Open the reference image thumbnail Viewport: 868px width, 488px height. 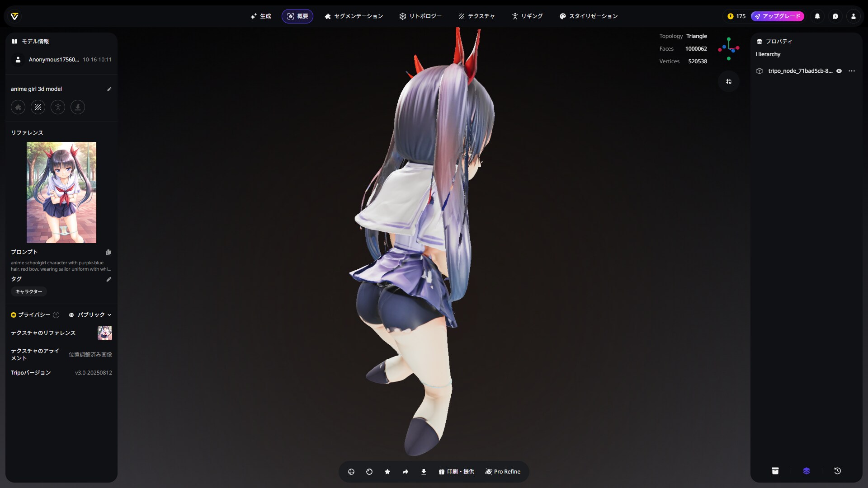[x=61, y=192]
